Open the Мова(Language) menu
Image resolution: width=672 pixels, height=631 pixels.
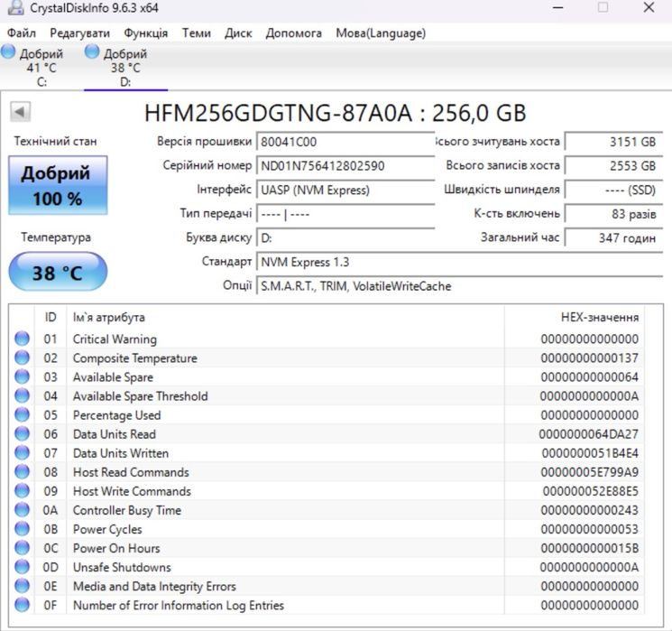[381, 33]
